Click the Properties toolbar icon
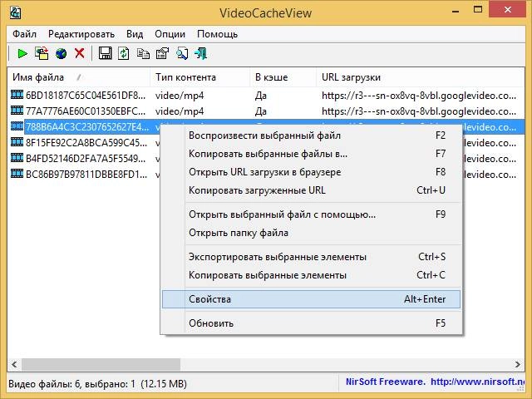532x399 pixels. 162,53
